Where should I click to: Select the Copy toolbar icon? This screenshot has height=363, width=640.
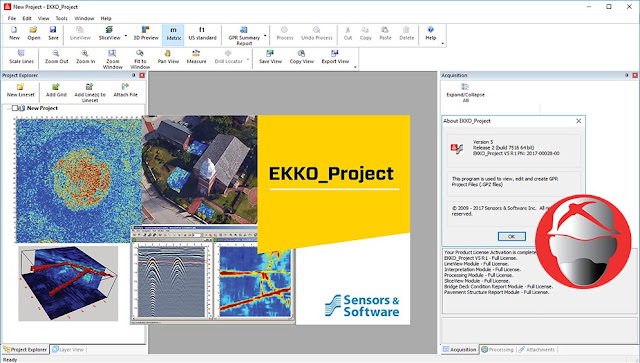pyautogui.click(x=365, y=33)
